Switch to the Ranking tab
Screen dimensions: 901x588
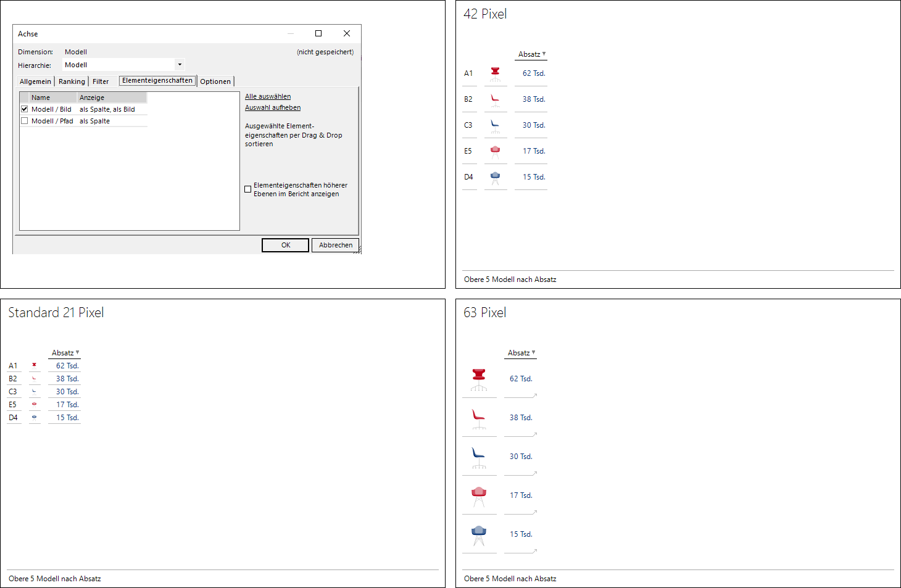click(72, 81)
